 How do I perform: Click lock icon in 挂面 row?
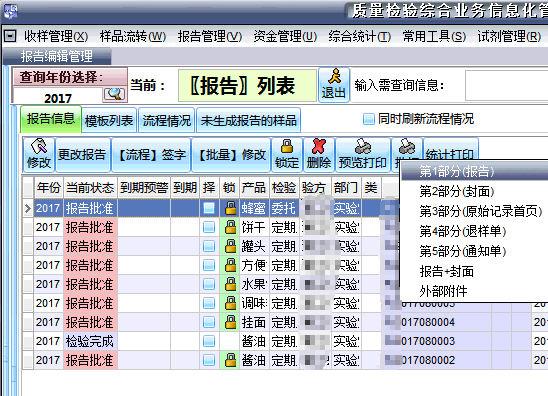[x=230, y=322]
